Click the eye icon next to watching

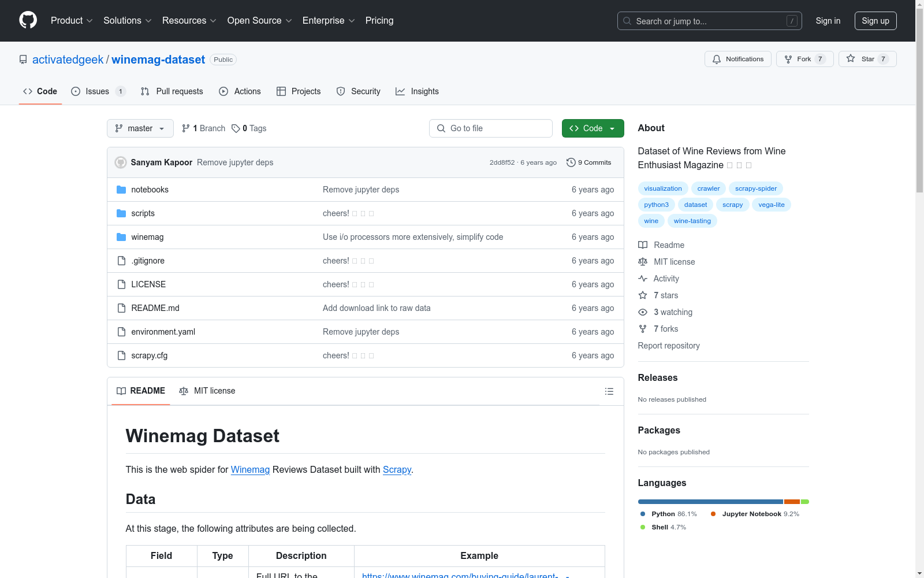point(643,312)
